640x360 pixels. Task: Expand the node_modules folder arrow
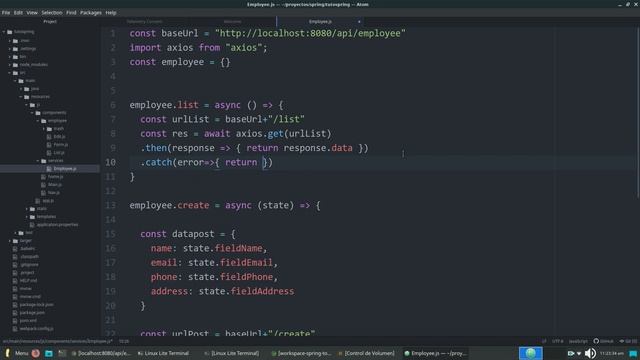(x=10, y=64)
